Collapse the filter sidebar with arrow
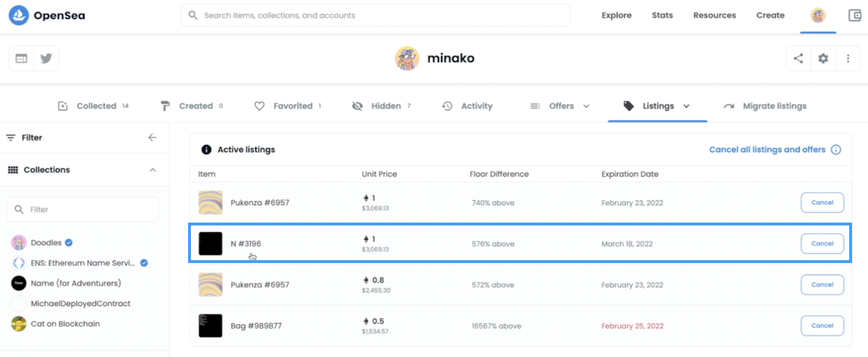Image resolution: width=868 pixels, height=357 pixels. 152,137
